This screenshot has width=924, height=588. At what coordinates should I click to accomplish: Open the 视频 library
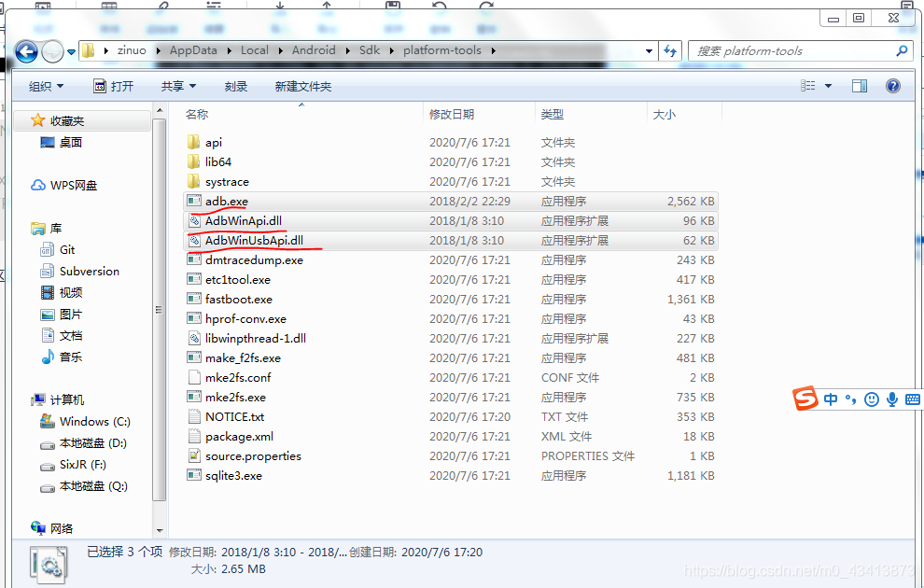coord(71,292)
